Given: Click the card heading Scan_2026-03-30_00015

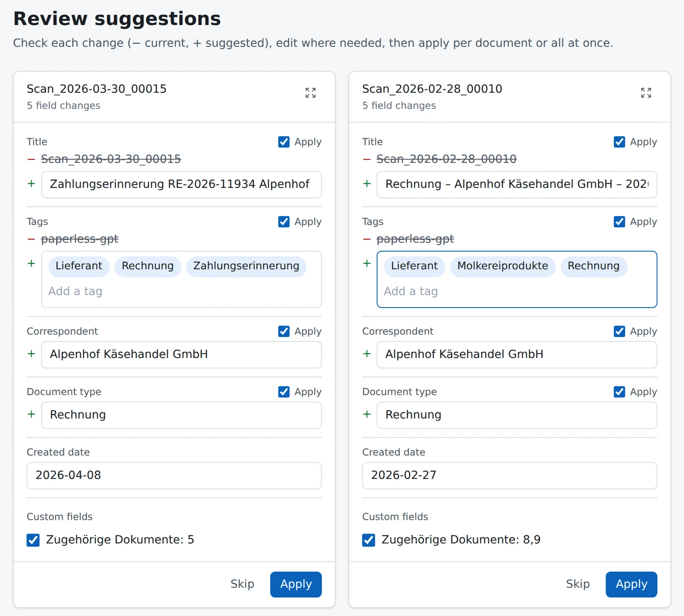Looking at the screenshot, I should pyautogui.click(x=97, y=89).
